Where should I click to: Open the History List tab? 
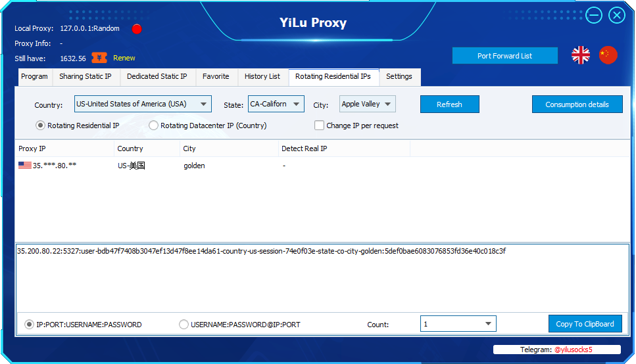[262, 77]
